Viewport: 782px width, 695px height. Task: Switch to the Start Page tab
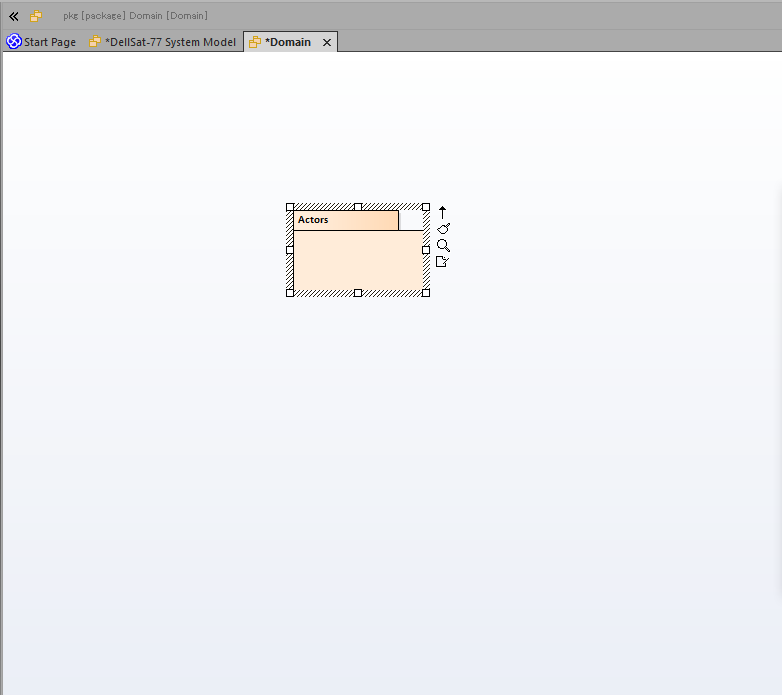coord(41,42)
